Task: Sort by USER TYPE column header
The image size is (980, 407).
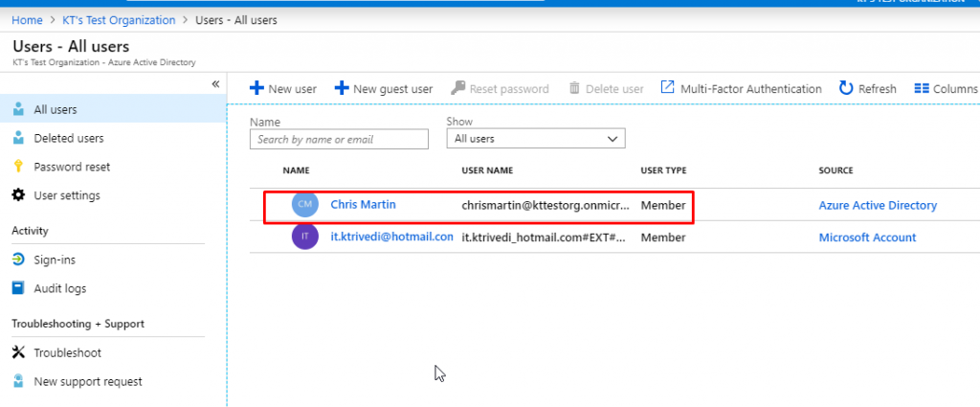Action: coord(664,170)
